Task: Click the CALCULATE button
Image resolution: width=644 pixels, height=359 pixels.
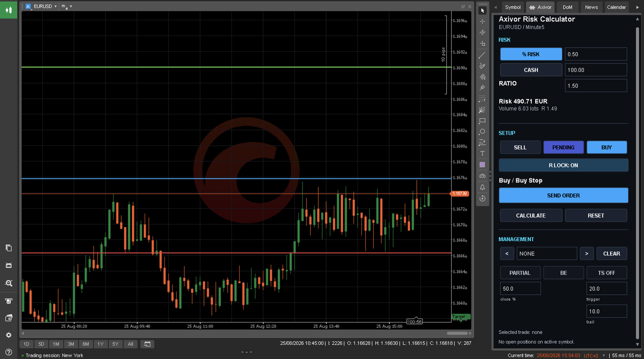Action: pos(531,215)
